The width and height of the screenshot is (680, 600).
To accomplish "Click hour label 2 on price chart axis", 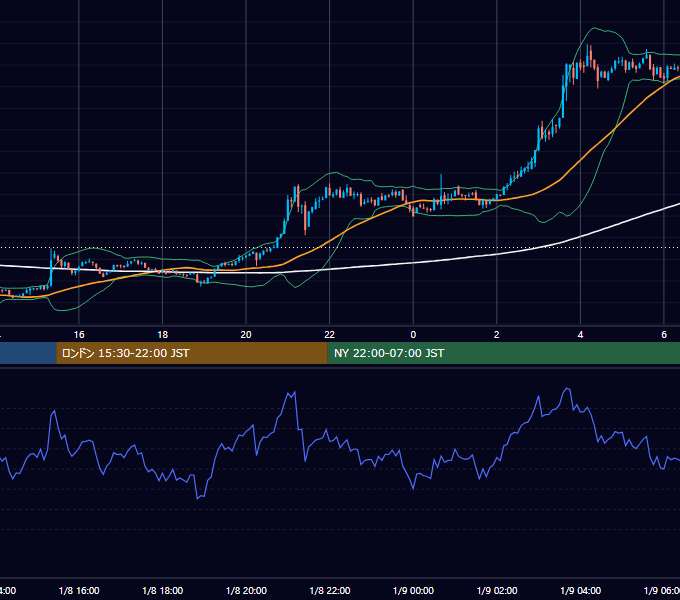I will [x=497, y=335].
